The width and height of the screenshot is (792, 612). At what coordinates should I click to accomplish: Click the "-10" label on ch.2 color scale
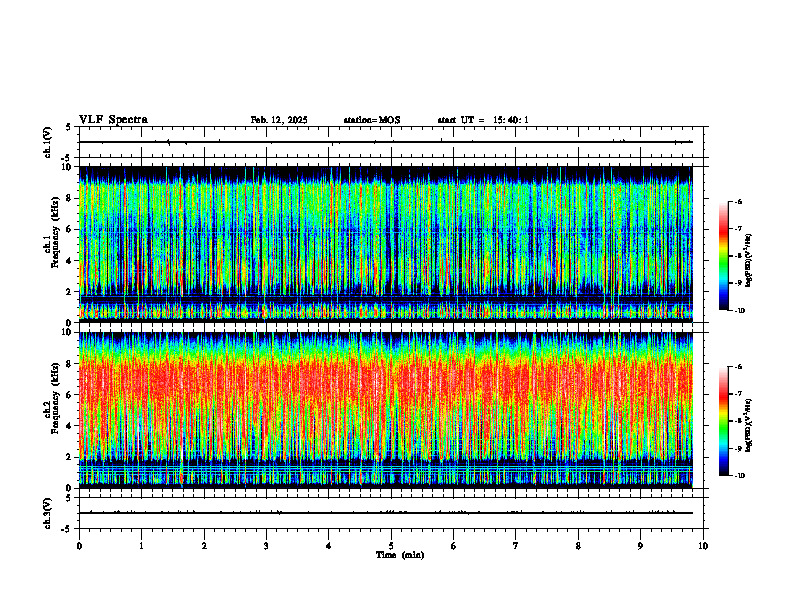click(739, 476)
